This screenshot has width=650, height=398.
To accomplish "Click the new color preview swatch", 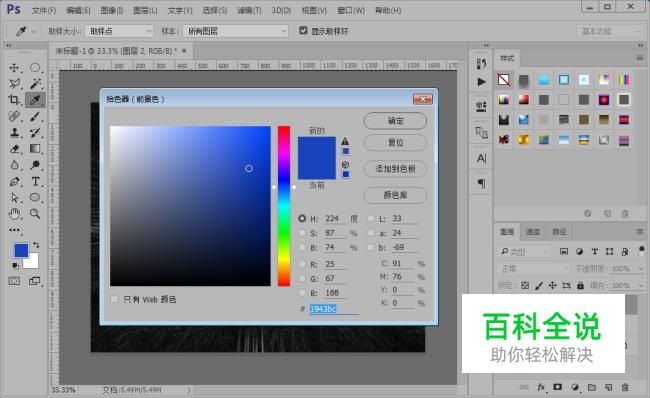I will tap(317, 147).
